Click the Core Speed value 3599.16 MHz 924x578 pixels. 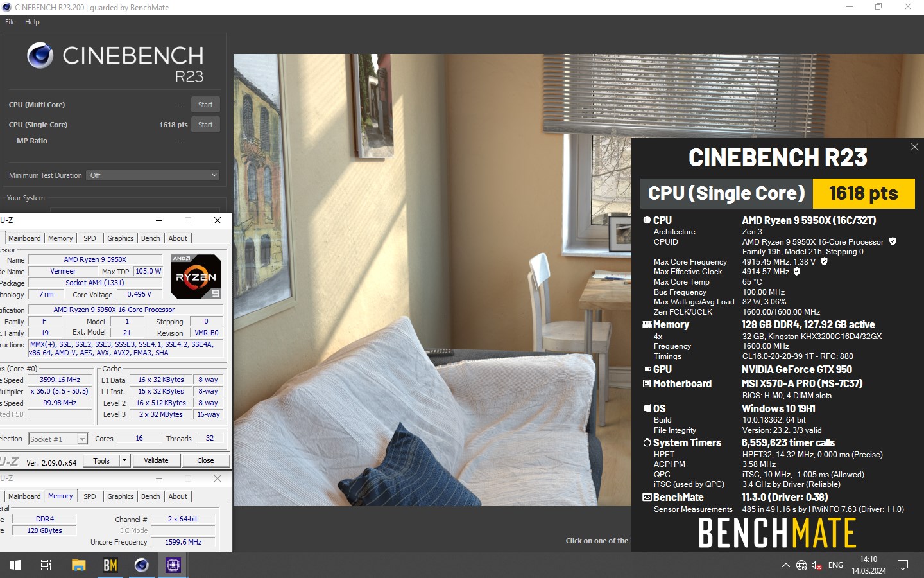[x=60, y=380]
